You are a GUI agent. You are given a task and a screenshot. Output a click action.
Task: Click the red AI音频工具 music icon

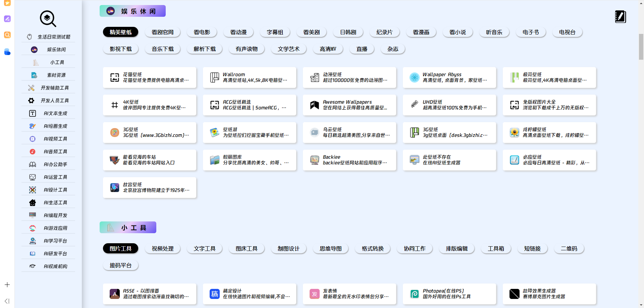(x=32, y=151)
